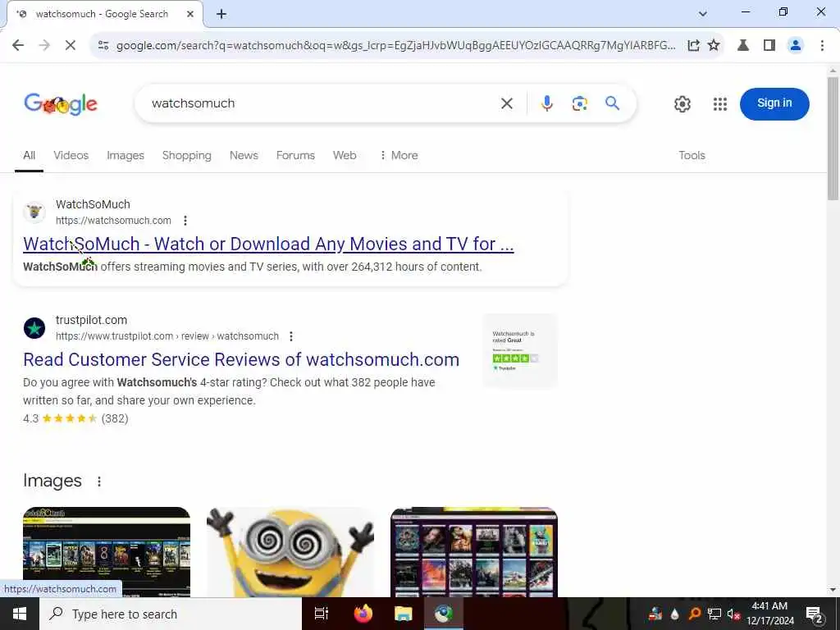Switch to News results tab
Image resolution: width=840 pixels, height=630 pixels.
tap(244, 155)
